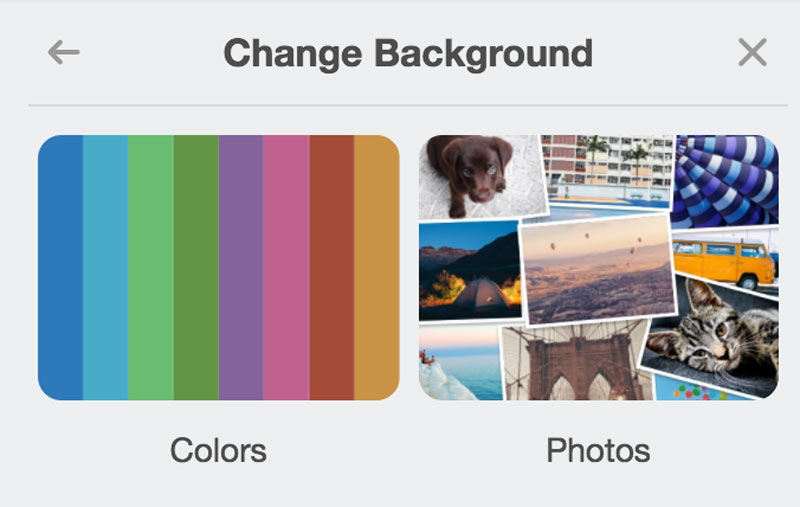This screenshot has height=507, width=800.
Task: Click the apartment building pool photo
Action: click(x=605, y=170)
